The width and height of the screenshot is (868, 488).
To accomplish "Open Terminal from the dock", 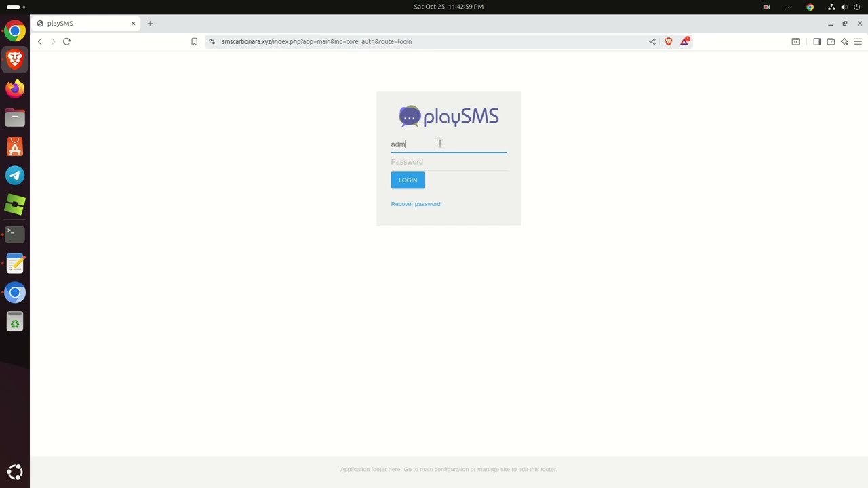I will [15, 234].
